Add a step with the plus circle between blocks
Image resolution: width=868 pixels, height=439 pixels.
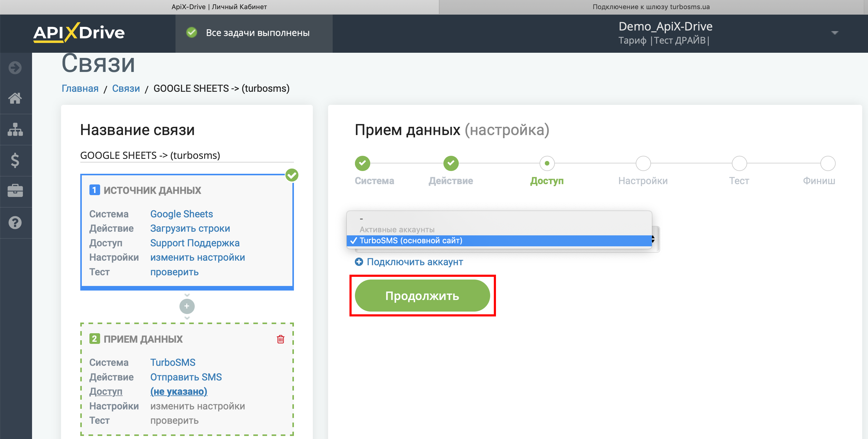[x=187, y=306]
